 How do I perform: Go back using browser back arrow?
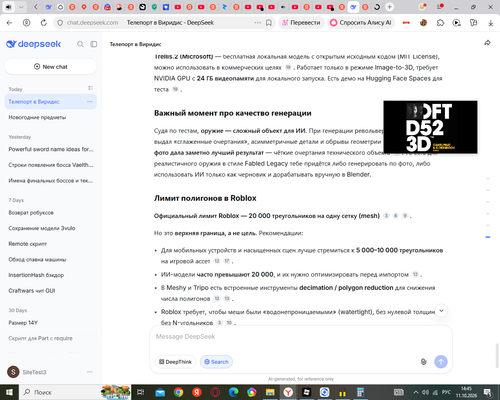(x=9, y=23)
